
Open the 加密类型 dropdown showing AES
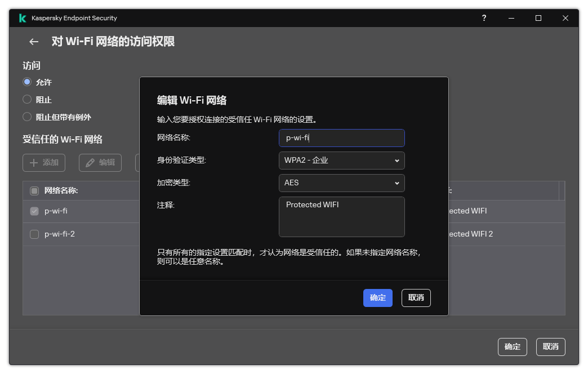[341, 183]
